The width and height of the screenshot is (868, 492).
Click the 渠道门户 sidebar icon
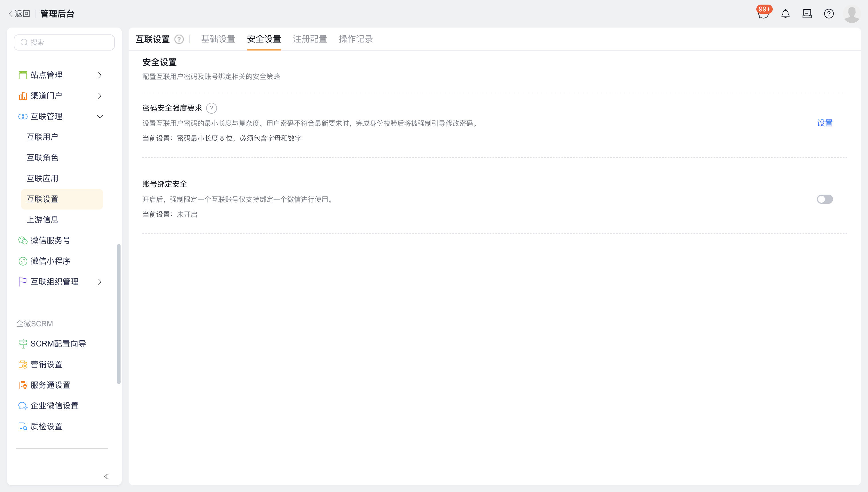pyautogui.click(x=23, y=96)
